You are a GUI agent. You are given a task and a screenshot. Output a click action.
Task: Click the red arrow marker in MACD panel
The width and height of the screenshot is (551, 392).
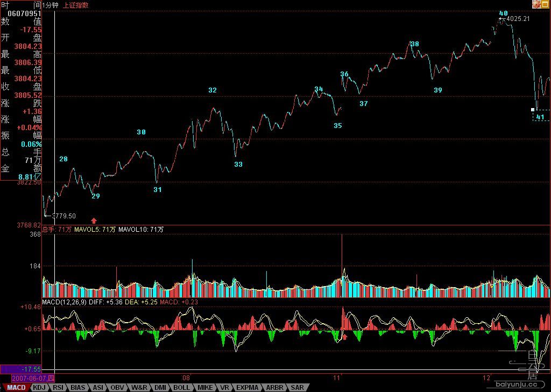(x=345, y=337)
